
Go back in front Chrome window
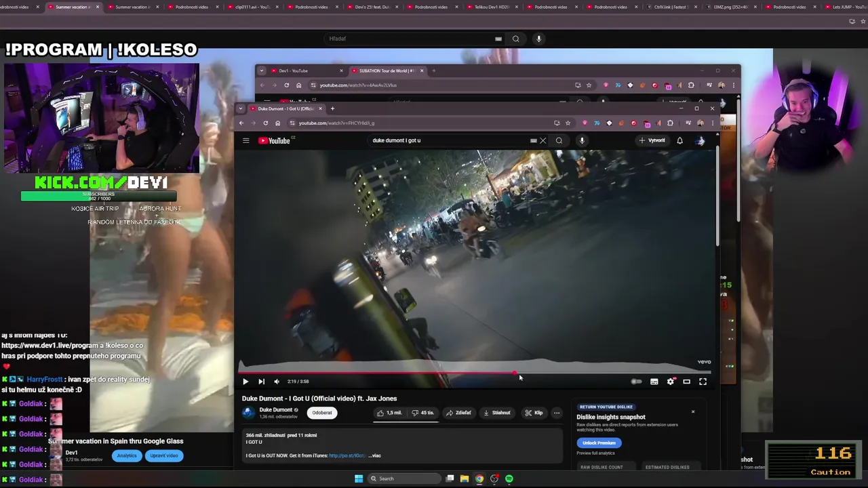click(241, 123)
